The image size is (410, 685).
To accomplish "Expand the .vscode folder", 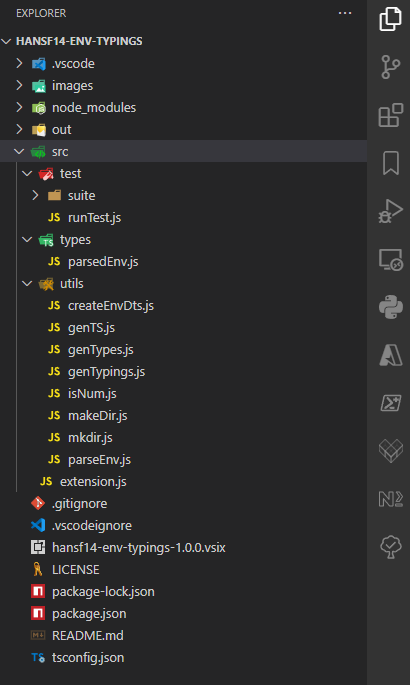I will coord(183,64).
